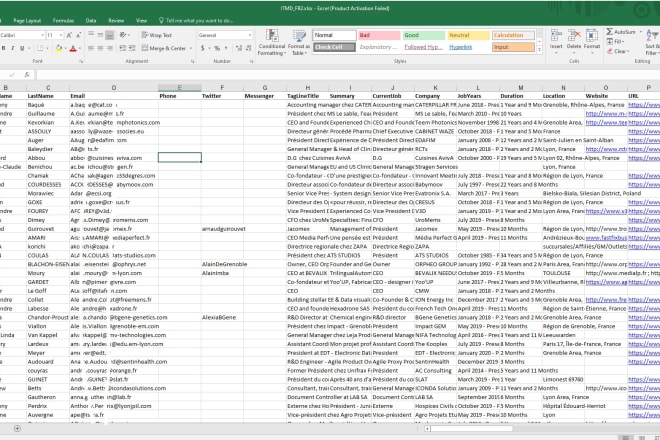Click the horizontal scrollbar at bottom

470,429
